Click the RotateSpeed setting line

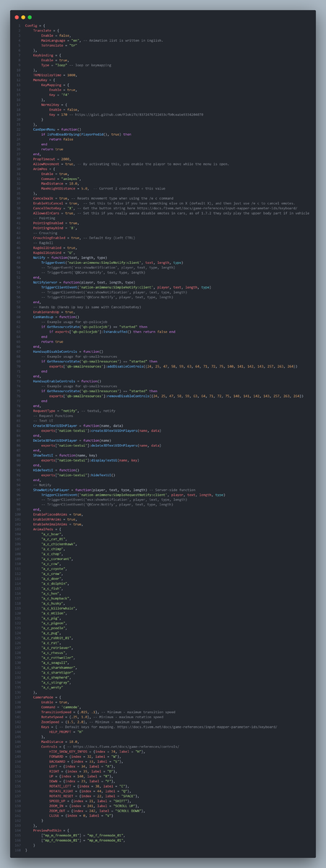66,717
